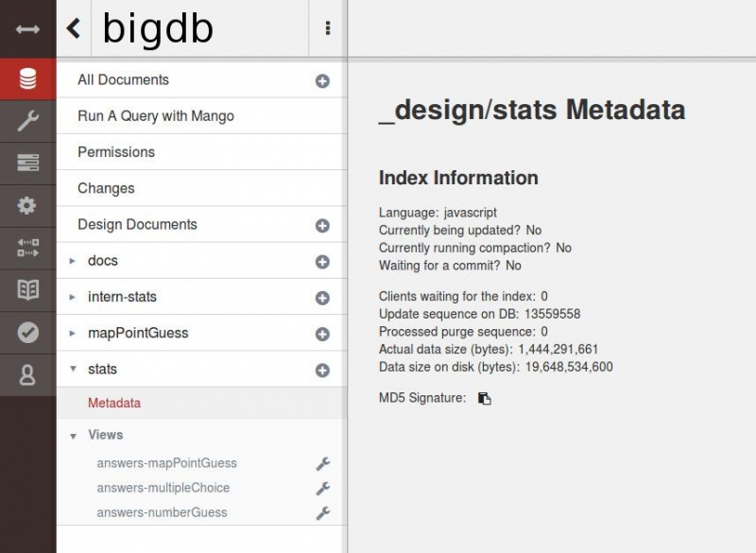Viewport: 756px width, 553px height.
Task: Collapse the Views section
Action: click(x=73, y=436)
